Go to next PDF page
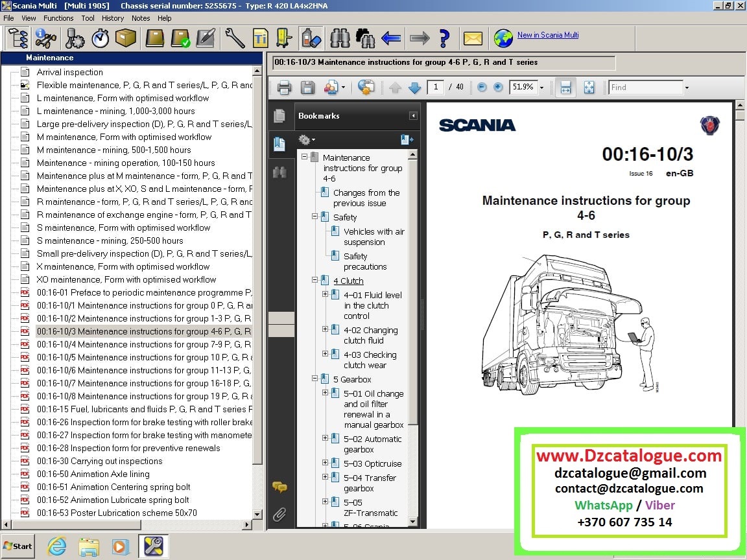Viewport: 747px width, 560px height. coord(414,87)
